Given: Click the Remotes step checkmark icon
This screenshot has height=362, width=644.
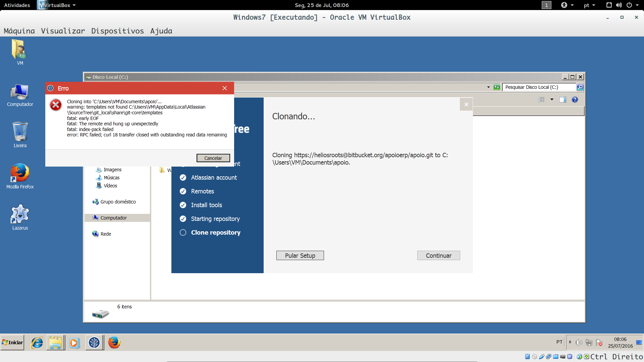Looking at the screenshot, I should [183, 191].
